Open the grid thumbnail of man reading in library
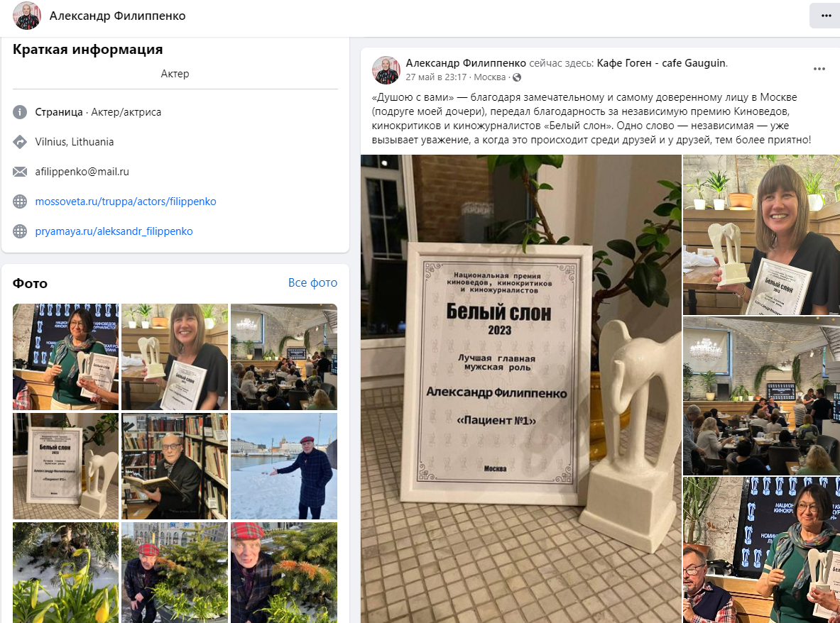Screen dimensions: 840x623 pos(175,466)
